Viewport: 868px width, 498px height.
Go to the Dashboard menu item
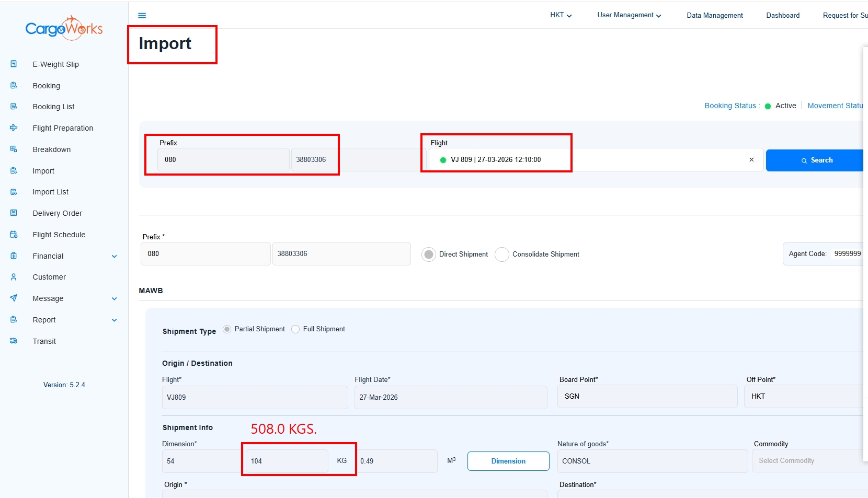click(x=783, y=15)
